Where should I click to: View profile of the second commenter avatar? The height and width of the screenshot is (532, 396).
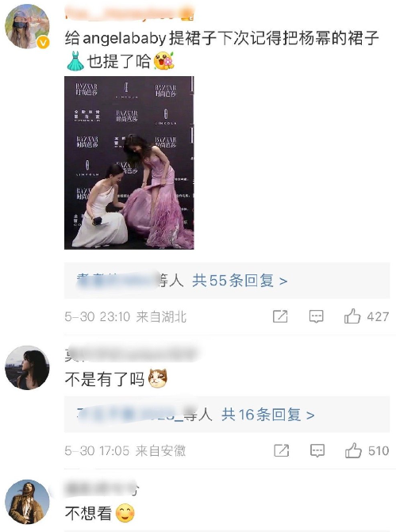coord(27,367)
